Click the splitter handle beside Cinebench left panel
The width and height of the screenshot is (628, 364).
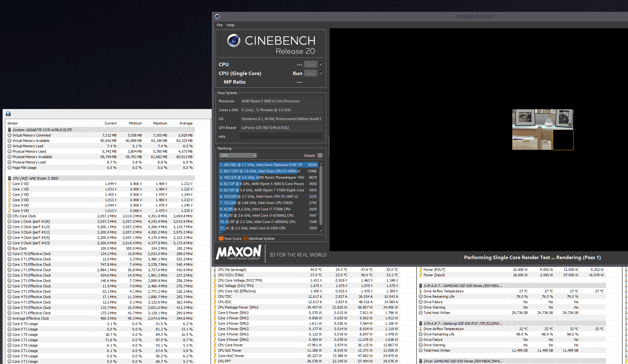click(x=328, y=146)
